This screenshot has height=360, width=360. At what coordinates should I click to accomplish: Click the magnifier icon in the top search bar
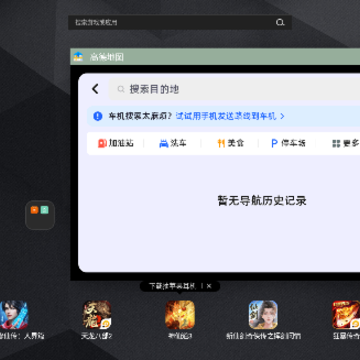280,22
